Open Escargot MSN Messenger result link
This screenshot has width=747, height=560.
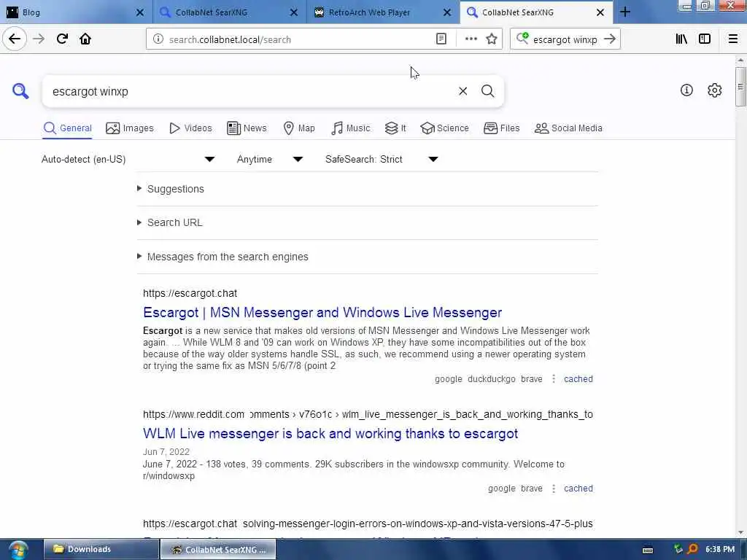coord(322,312)
